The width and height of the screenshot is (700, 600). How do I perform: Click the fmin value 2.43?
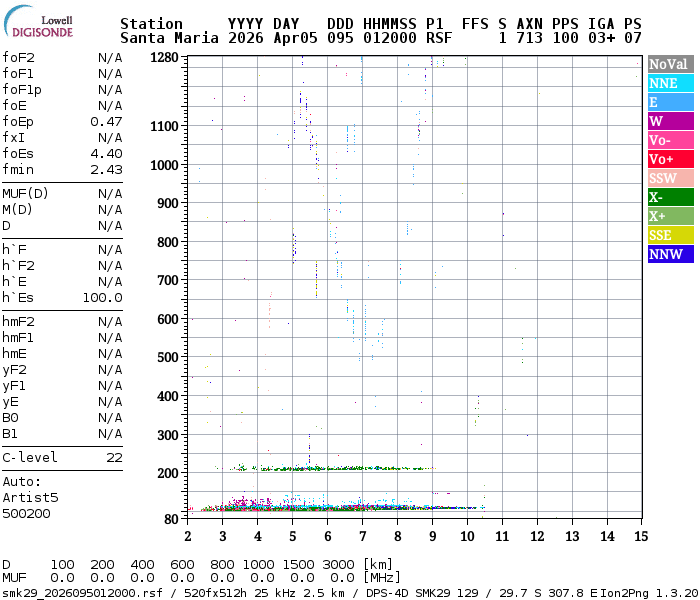(106, 170)
